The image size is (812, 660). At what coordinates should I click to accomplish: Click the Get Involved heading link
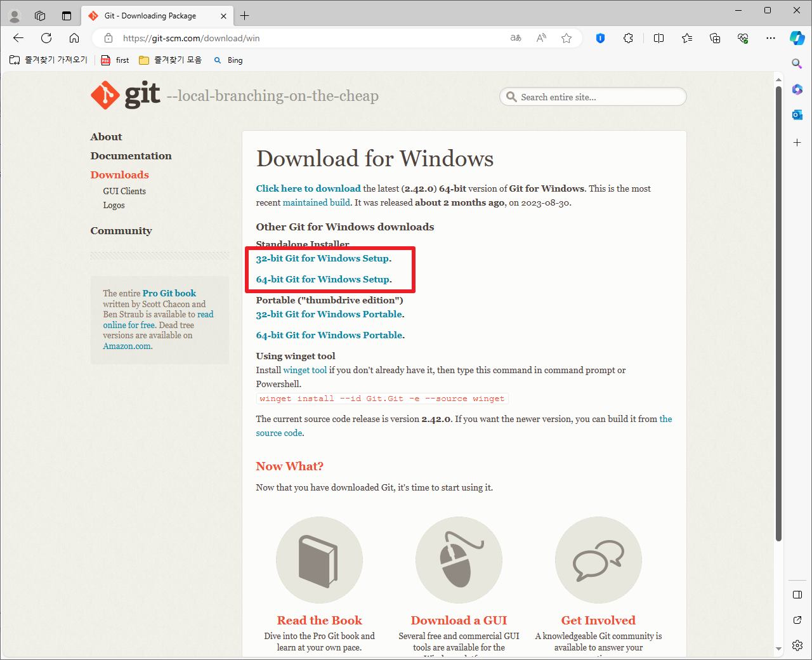tap(598, 621)
